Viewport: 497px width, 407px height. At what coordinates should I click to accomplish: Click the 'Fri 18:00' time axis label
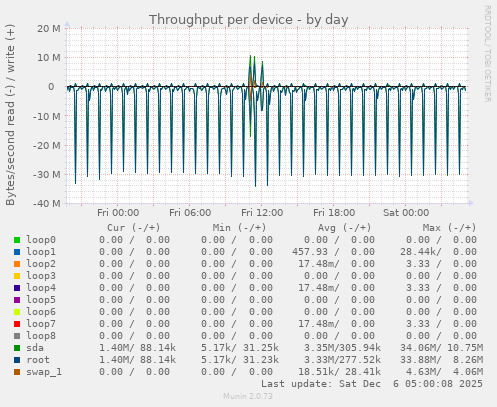click(x=334, y=213)
